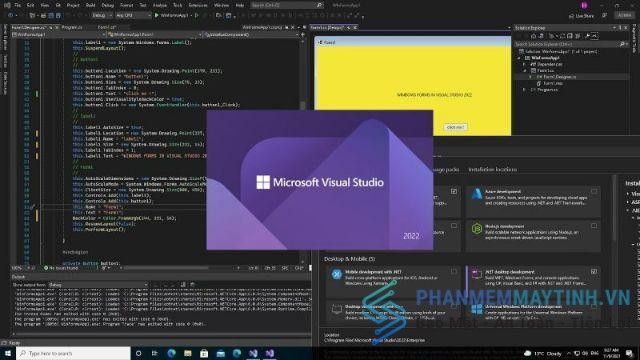The image size is (640, 360).
Task: Click the Live Share button label
Action: pos(584,16)
